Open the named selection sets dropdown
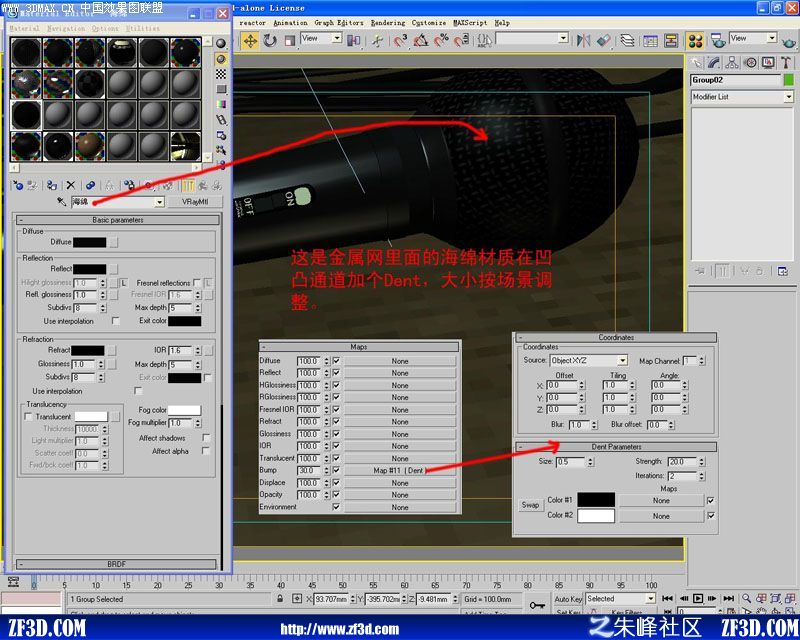Screen dimensions: 800x640 [x=563, y=38]
